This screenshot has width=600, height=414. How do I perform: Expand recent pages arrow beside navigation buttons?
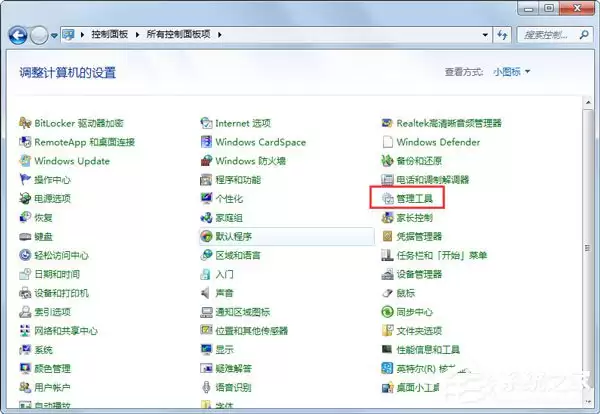pos(54,36)
